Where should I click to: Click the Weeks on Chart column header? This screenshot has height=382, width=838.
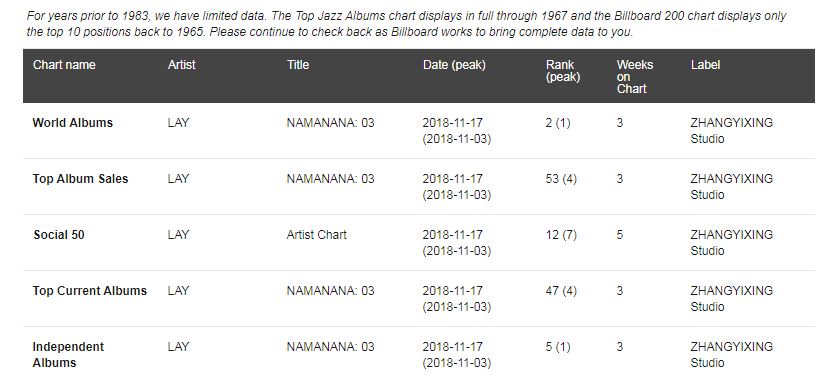[635, 76]
